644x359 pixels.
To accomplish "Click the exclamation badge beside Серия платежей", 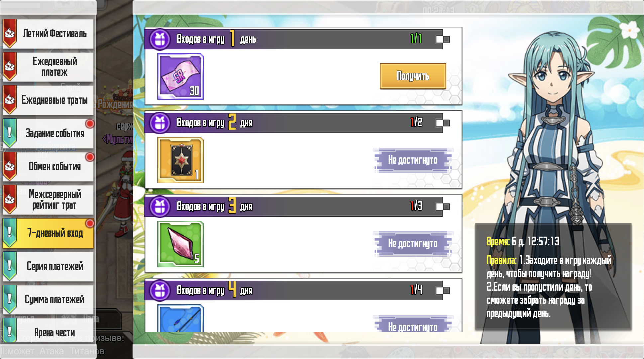I will [x=10, y=266].
